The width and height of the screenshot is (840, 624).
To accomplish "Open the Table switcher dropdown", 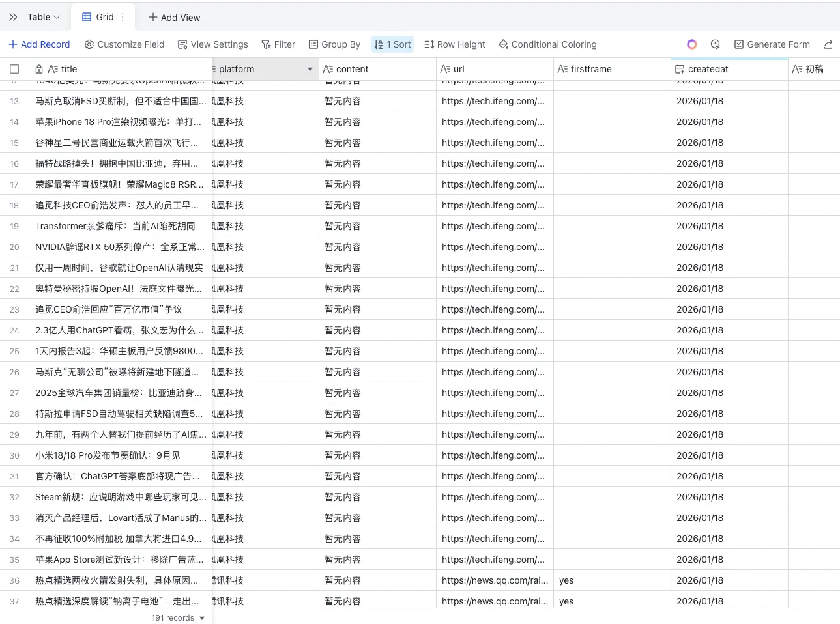I will 44,17.
